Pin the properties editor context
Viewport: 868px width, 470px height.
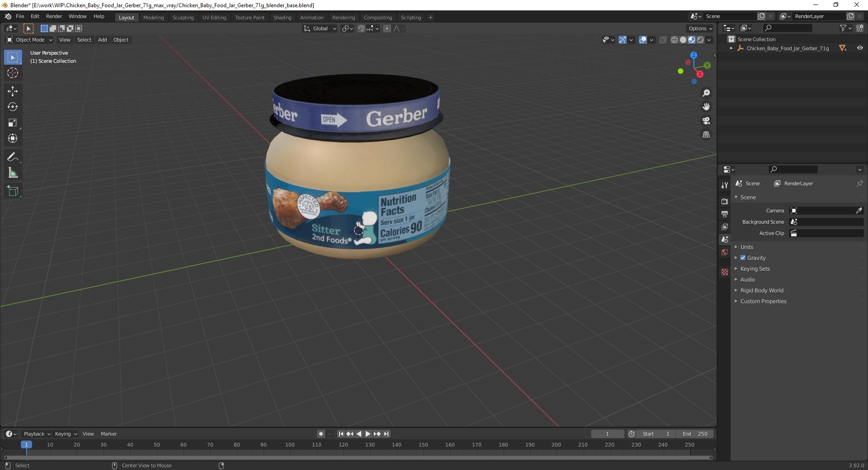(859, 183)
